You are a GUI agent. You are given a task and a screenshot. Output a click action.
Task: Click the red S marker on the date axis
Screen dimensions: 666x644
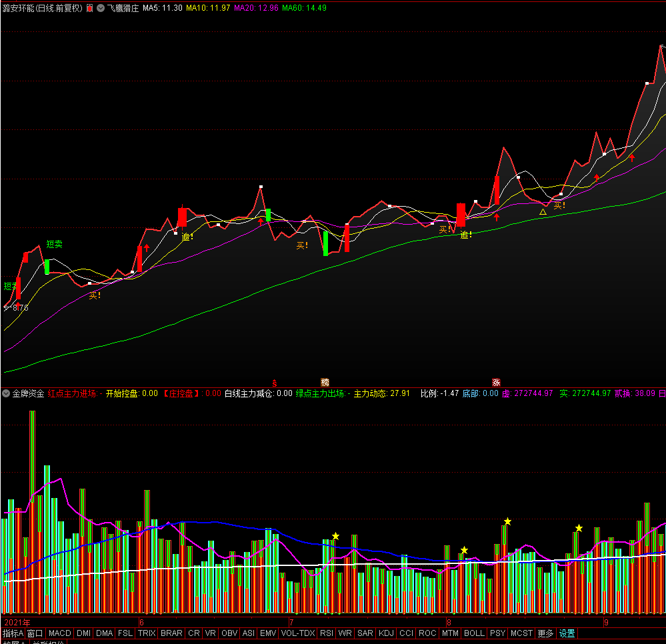pos(274,383)
